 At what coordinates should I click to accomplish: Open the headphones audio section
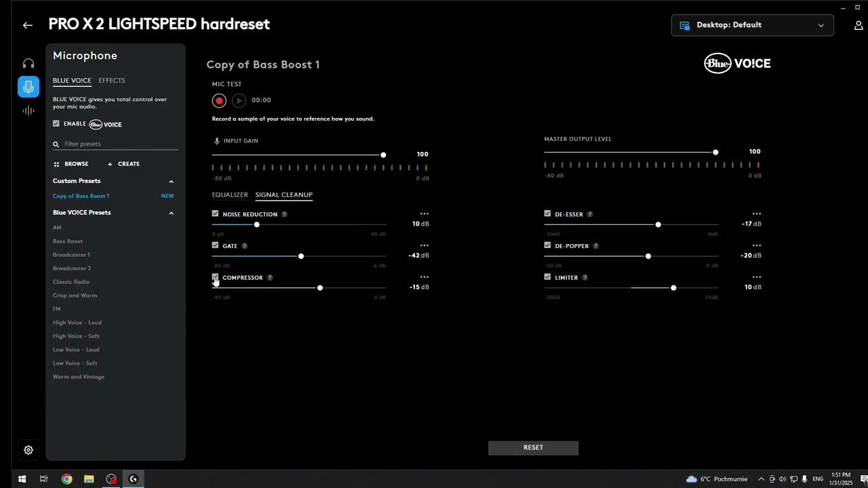[x=28, y=63]
